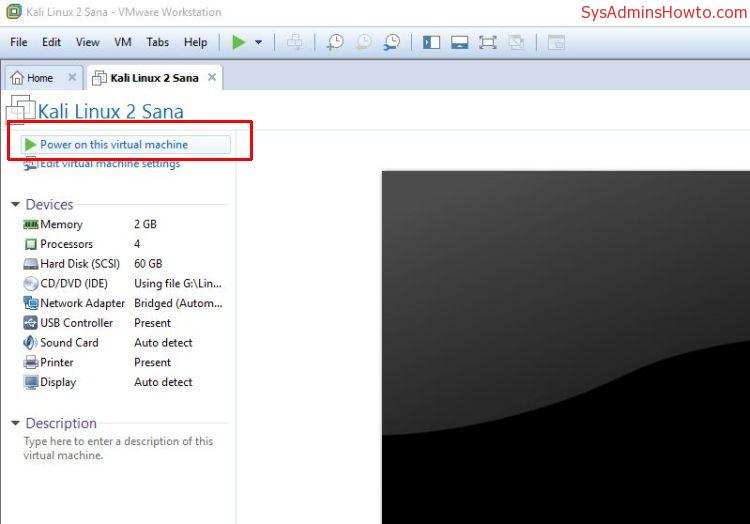Select CD/DVD (IDE) label
The image size is (750, 524).
click(x=74, y=284)
